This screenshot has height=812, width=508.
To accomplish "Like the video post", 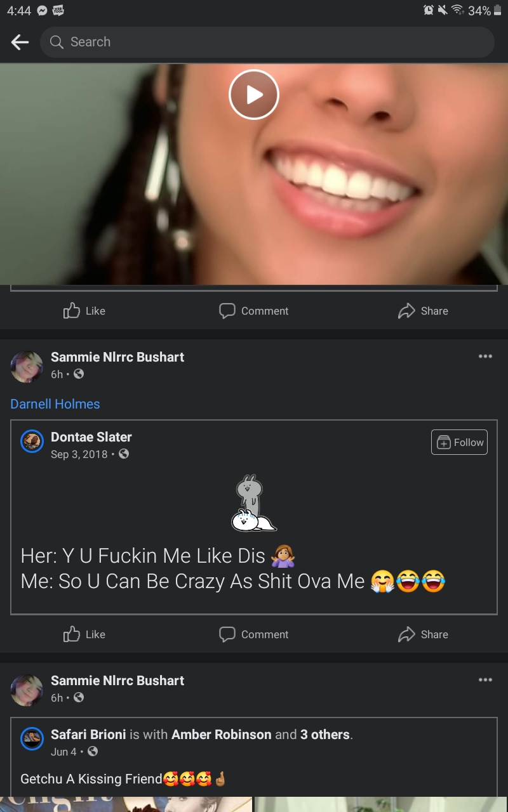I will pos(84,311).
